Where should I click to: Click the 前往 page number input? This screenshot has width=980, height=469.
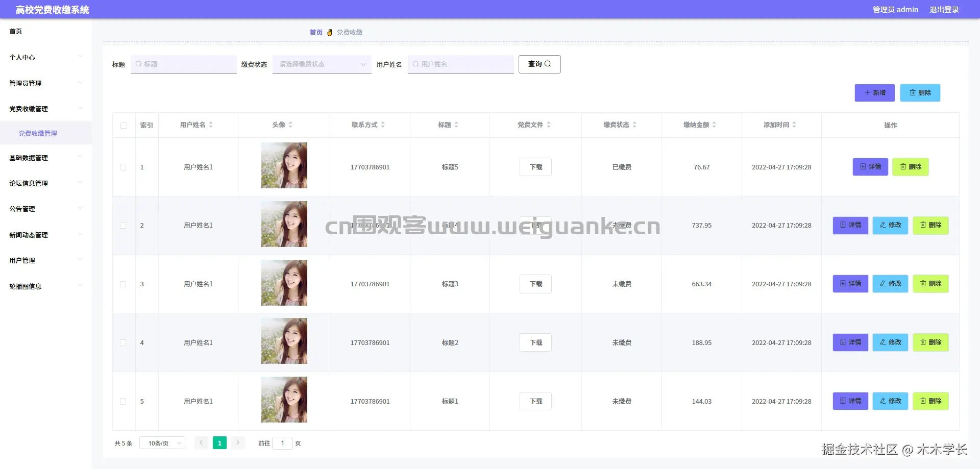point(282,443)
